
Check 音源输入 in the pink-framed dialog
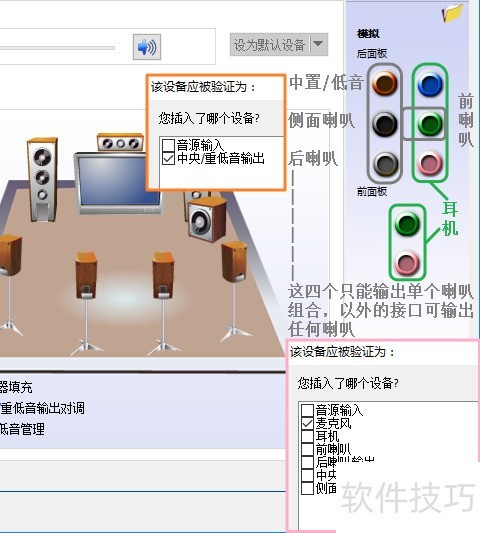(x=307, y=410)
